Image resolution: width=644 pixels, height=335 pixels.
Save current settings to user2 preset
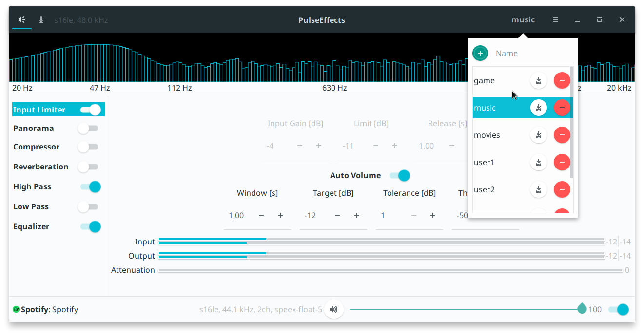click(539, 189)
